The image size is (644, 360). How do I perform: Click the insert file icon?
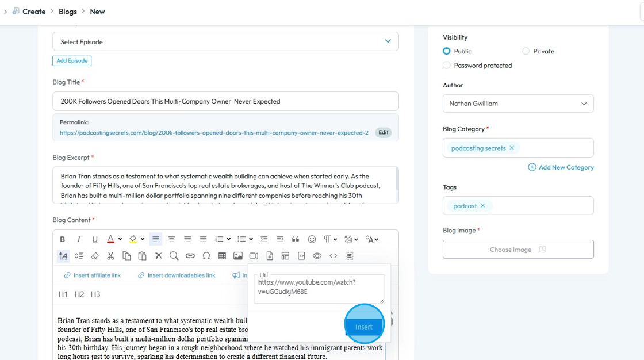[x=270, y=256]
